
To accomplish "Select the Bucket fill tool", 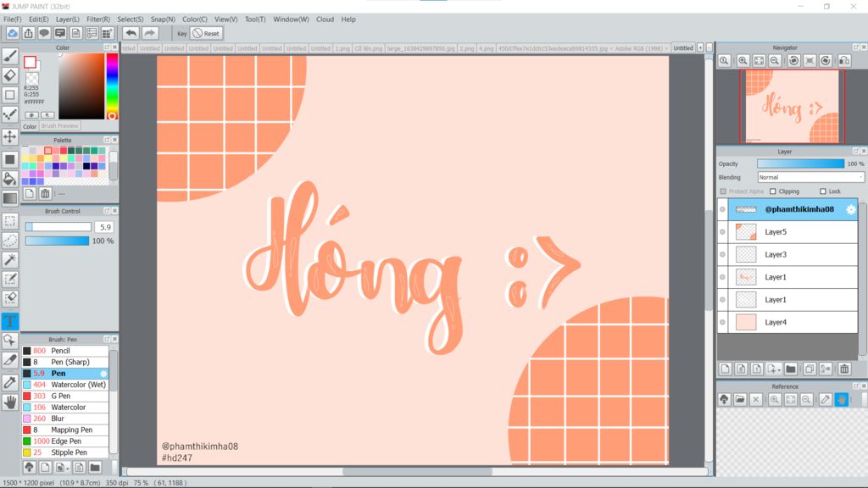I will click(10, 179).
